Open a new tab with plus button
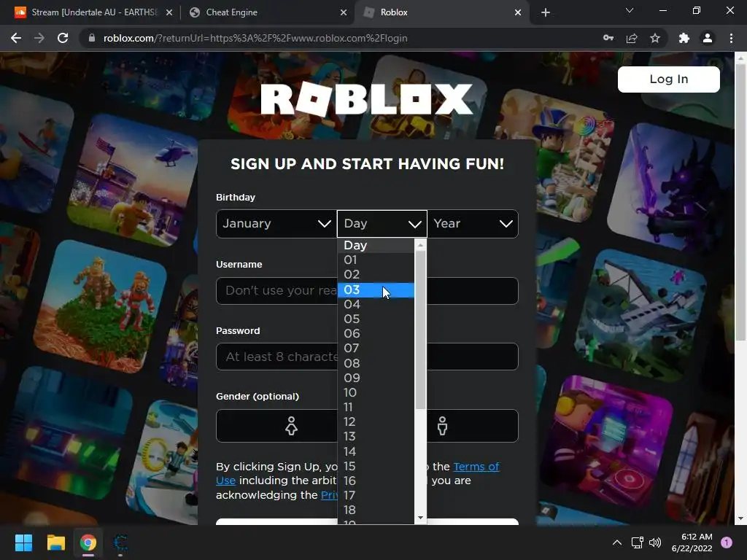This screenshot has height=560, width=747. tap(546, 12)
